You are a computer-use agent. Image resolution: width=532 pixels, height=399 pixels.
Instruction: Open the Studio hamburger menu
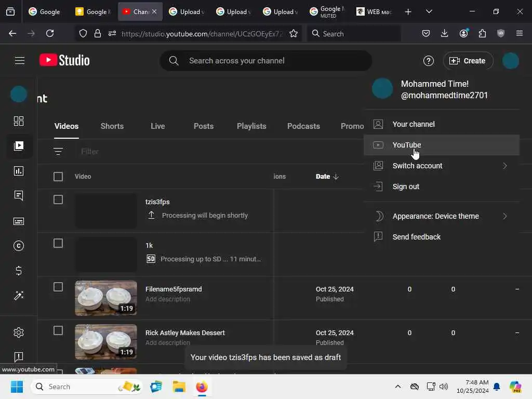(20, 61)
